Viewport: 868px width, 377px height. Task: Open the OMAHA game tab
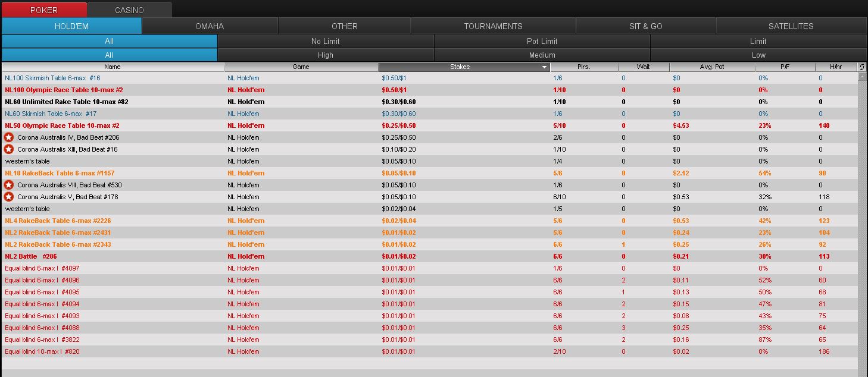coord(210,26)
